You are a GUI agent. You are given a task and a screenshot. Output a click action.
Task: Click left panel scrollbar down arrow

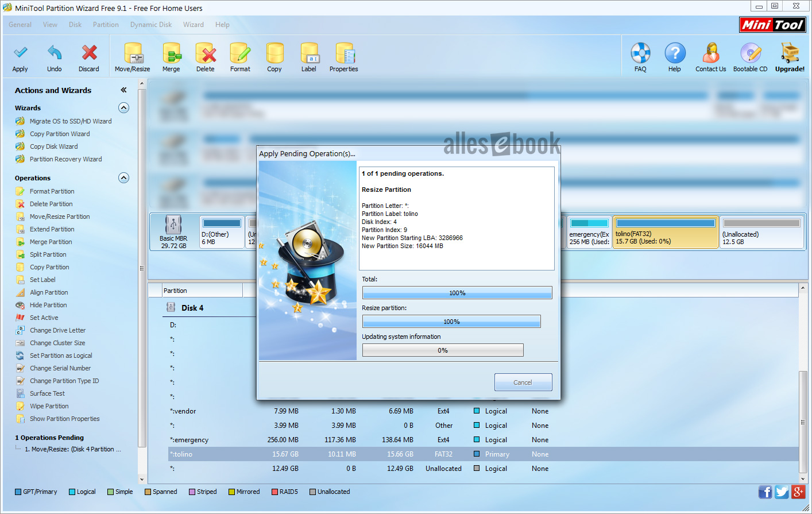point(142,480)
